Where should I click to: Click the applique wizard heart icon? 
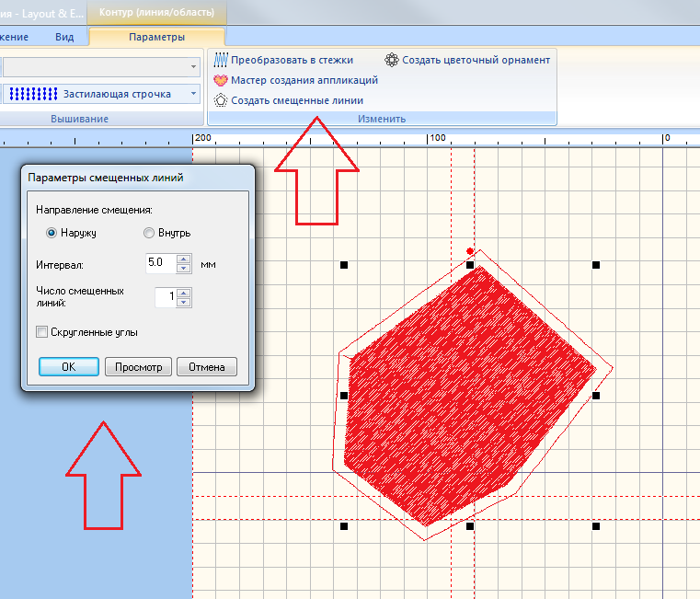221,80
